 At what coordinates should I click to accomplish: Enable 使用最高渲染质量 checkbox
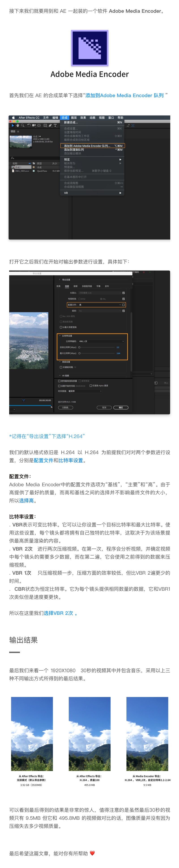pyautogui.click(x=60, y=381)
